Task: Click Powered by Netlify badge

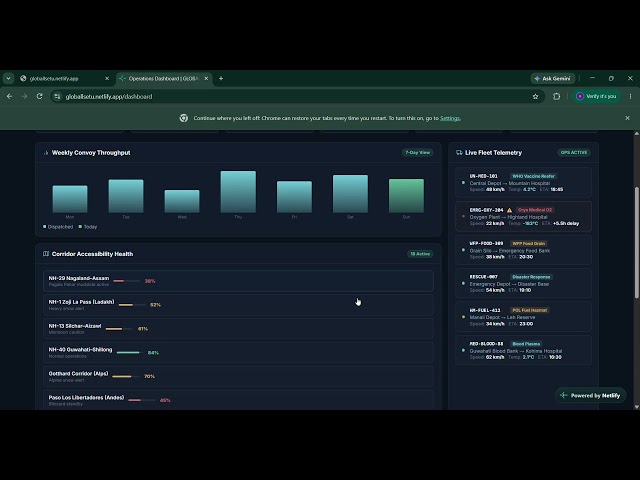Action: pyautogui.click(x=590, y=395)
